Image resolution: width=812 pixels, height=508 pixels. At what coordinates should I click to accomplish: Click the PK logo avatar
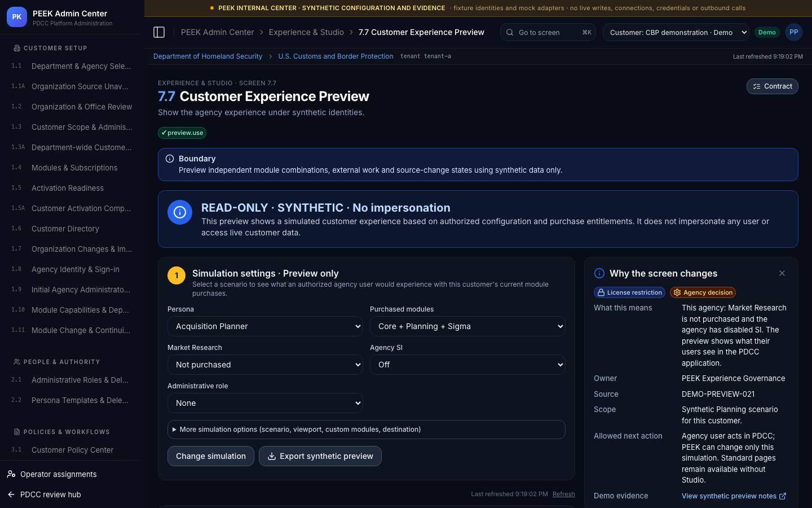pyautogui.click(x=17, y=17)
